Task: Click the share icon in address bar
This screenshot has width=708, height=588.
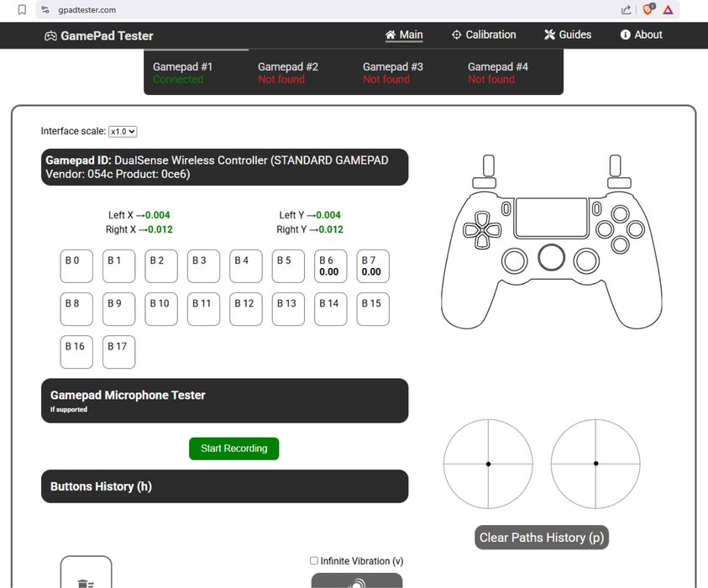Action: coord(626,10)
